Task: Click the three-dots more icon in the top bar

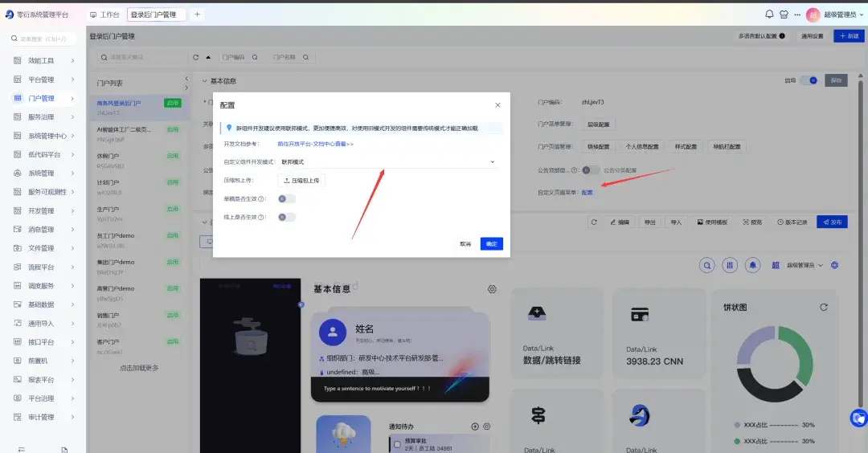Action: pos(797,15)
